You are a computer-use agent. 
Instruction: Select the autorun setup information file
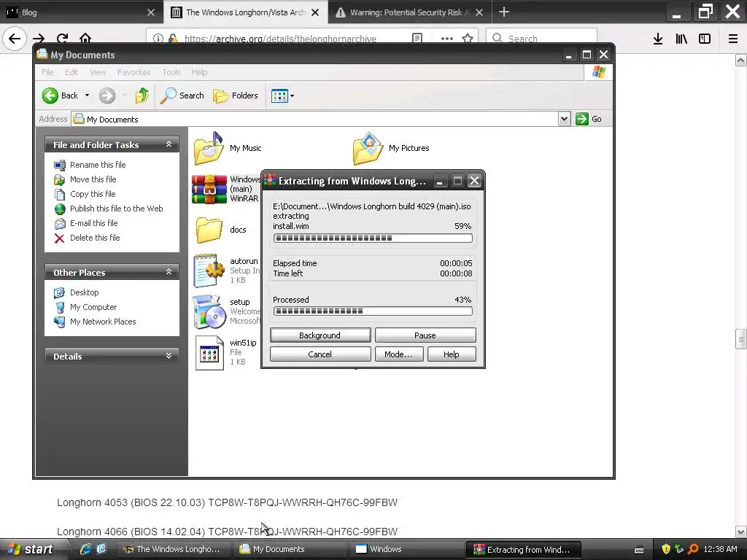click(x=209, y=271)
